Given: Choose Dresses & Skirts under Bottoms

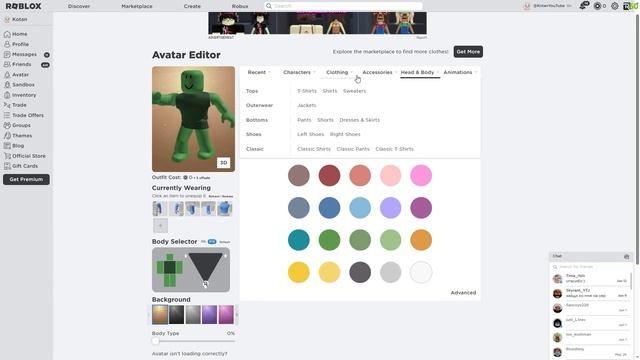Looking at the screenshot, I should pos(360,120).
